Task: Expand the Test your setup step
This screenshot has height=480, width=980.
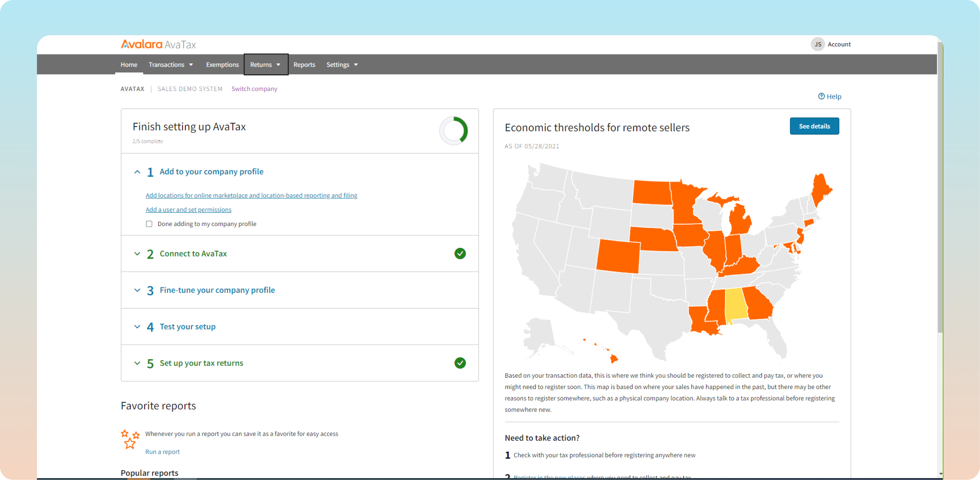Action: click(x=137, y=327)
